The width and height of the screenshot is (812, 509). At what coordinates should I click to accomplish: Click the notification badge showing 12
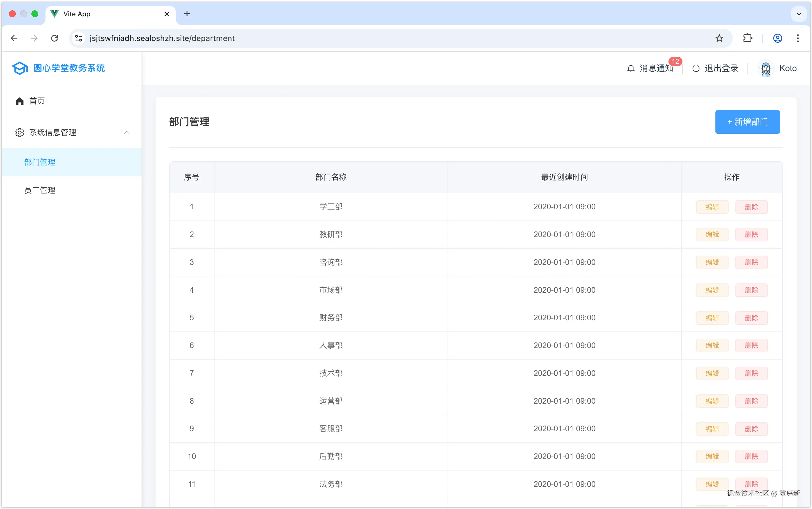676,62
